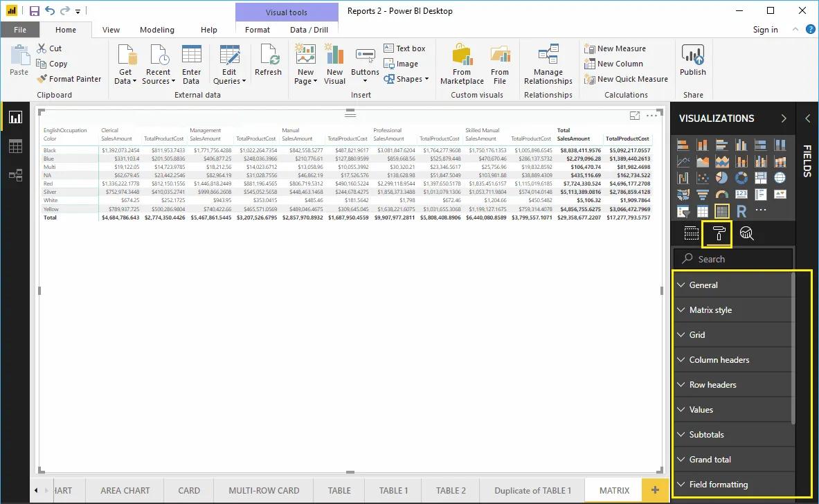This screenshot has height=504, width=819.
Task: Switch to the View ribbon tab
Action: (x=111, y=30)
